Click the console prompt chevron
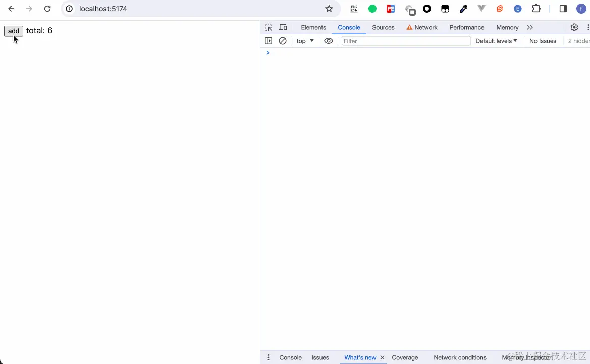 [x=268, y=53]
